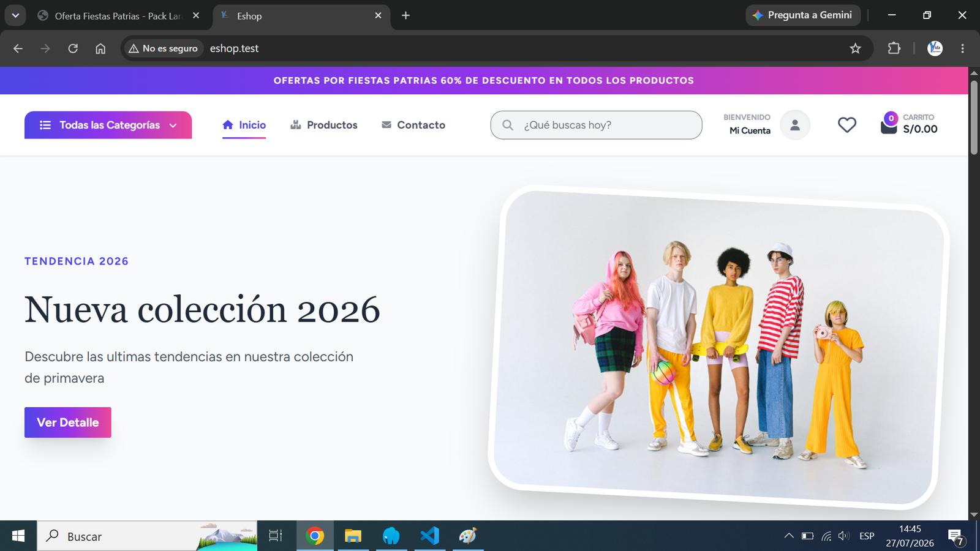This screenshot has width=980, height=551.
Task: Click the ¿Qué buscas hoy? search field
Action: pos(596,125)
